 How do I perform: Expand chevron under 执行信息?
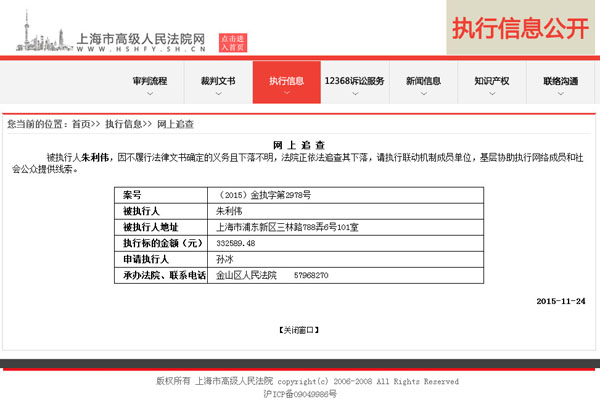pyautogui.click(x=287, y=93)
